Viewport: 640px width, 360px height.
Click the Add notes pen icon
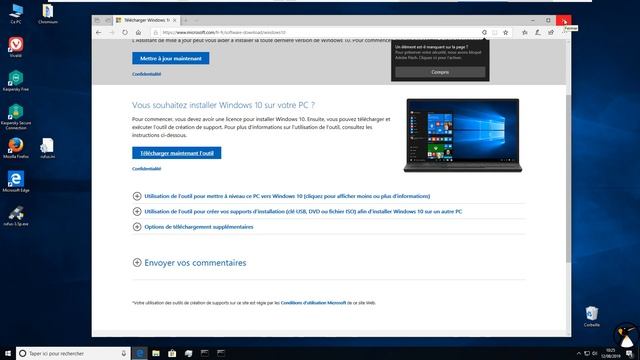538,32
